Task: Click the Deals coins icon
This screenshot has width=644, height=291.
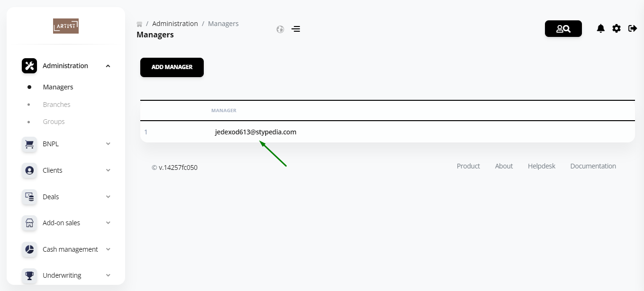Action: pos(29,197)
